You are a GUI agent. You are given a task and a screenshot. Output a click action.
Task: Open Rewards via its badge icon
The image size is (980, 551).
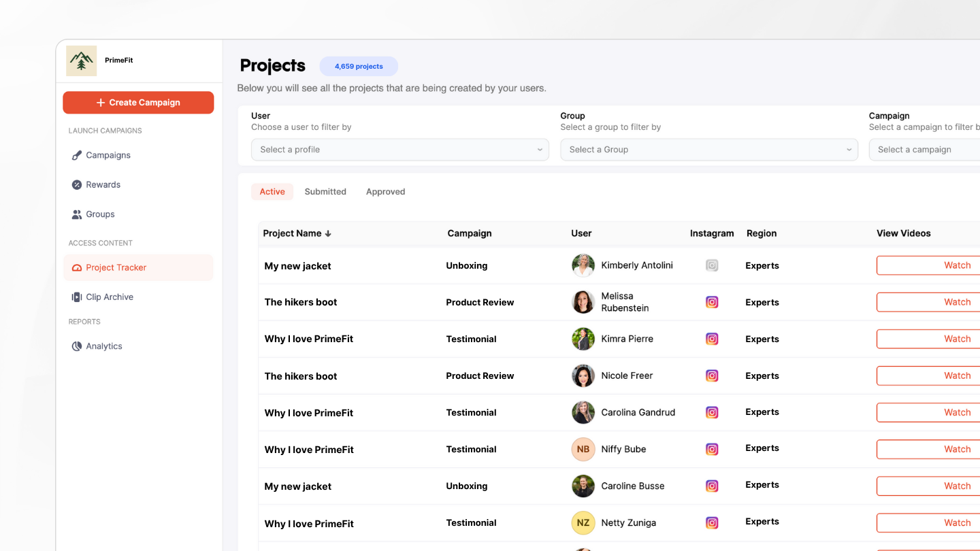coord(77,184)
